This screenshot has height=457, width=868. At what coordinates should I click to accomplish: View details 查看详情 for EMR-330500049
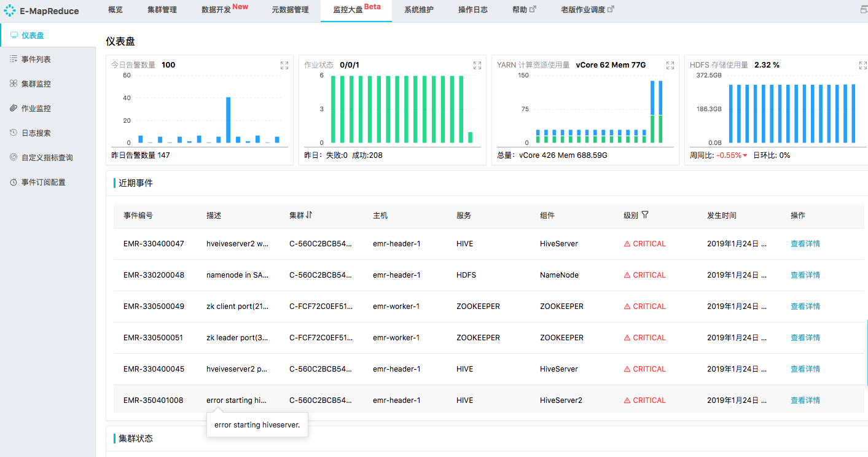coord(805,307)
